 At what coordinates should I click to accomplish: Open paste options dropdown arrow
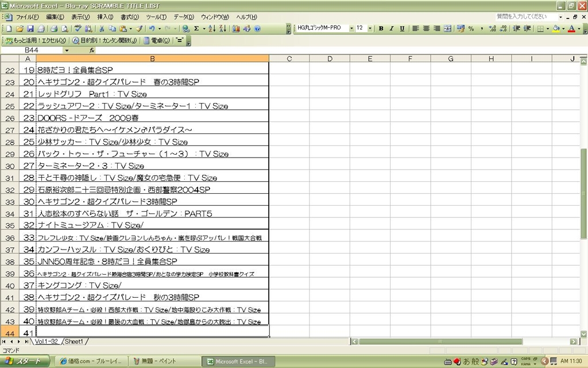(x=130, y=29)
